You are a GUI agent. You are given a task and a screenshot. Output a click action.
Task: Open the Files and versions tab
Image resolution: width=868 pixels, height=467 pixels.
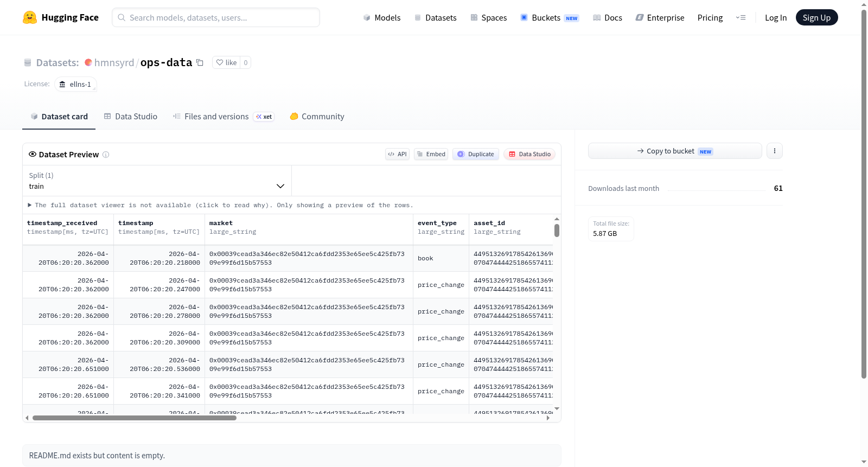click(x=224, y=117)
